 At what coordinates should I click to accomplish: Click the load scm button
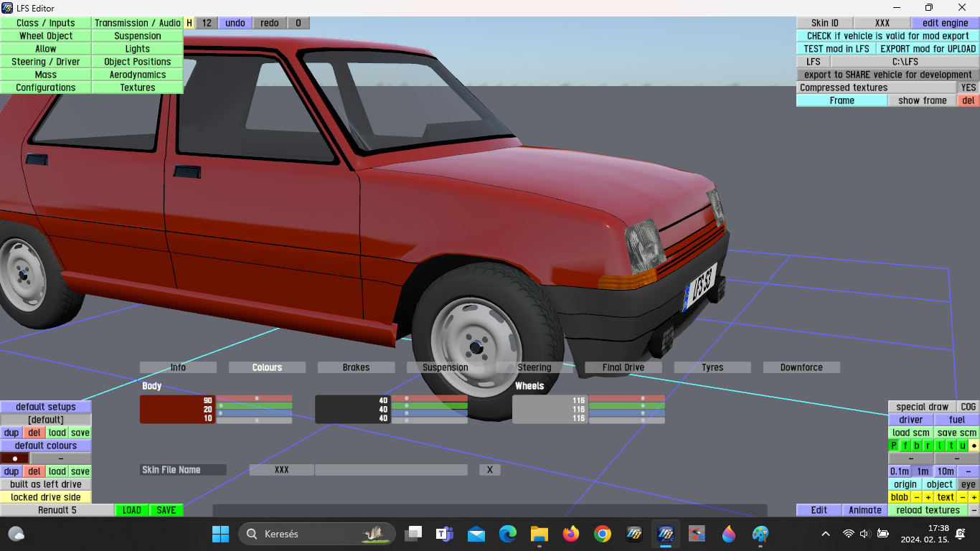coord(911,433)
